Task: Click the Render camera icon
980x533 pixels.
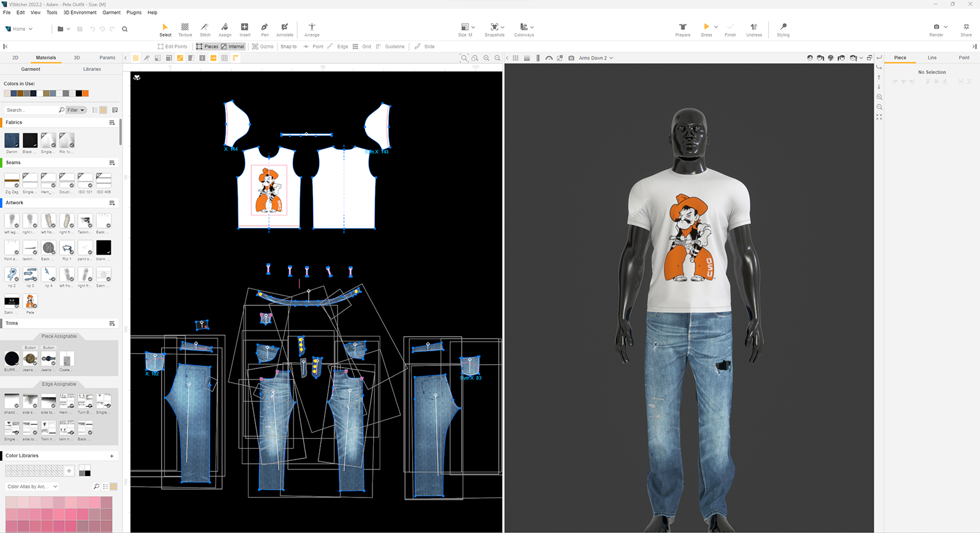Action: 936,27
